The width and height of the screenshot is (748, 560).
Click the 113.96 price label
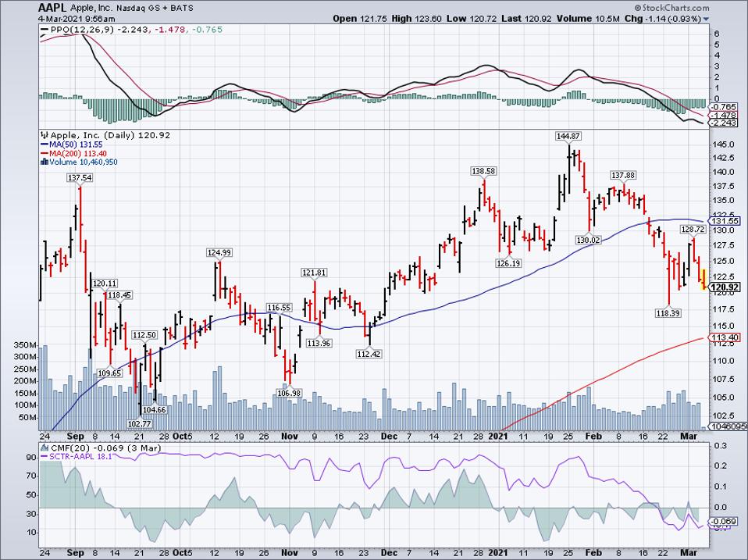click(x=319, y=343)
